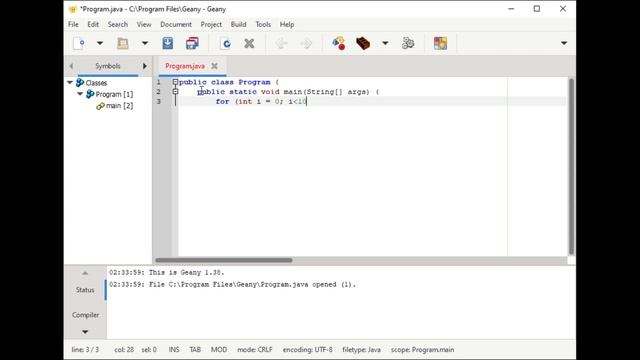
Task: Open the Edit menu
Action: pos(93,24)
